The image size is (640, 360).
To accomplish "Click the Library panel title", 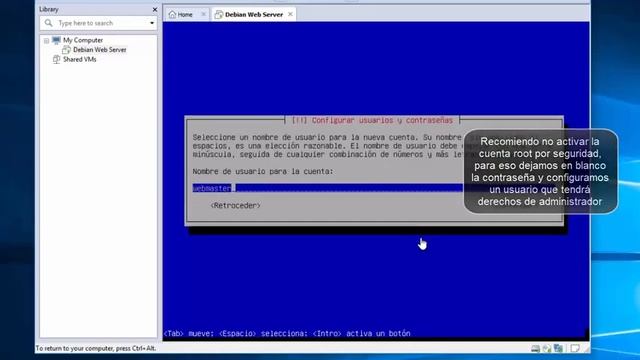I will (x=49, y=9).
